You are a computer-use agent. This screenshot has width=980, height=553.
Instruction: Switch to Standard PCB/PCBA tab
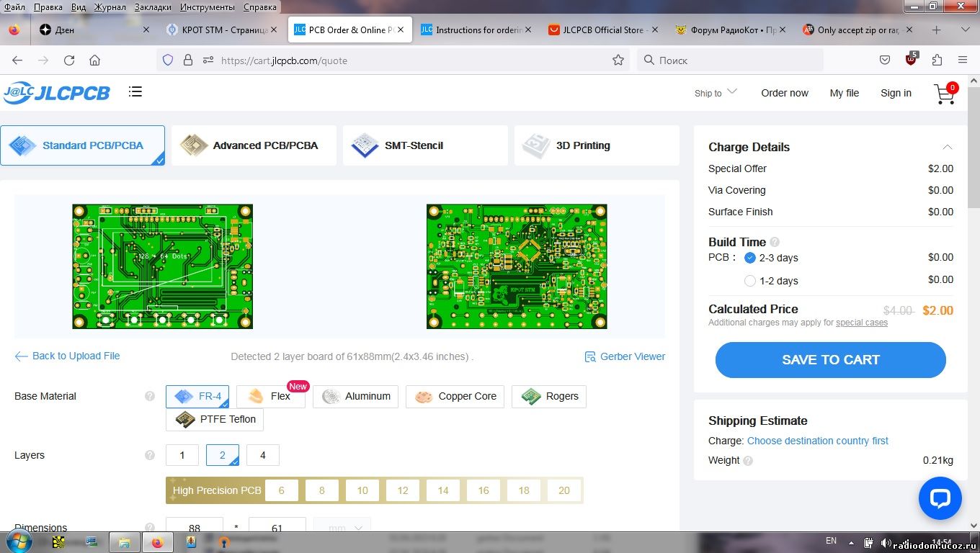(82, 145)
